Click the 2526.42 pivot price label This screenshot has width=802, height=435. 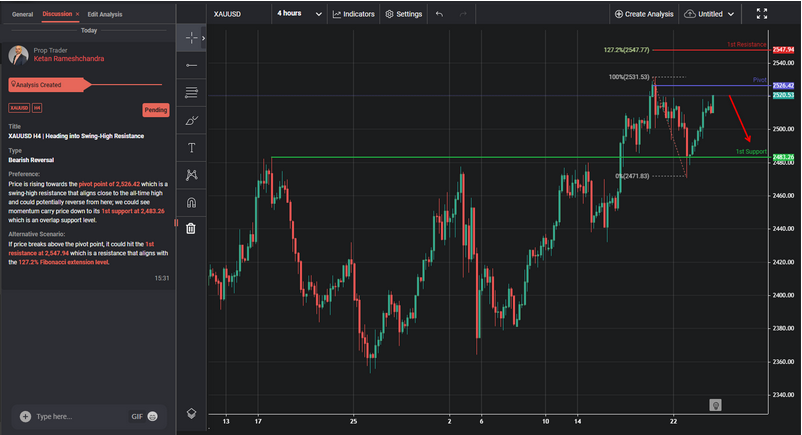[783, 85]
